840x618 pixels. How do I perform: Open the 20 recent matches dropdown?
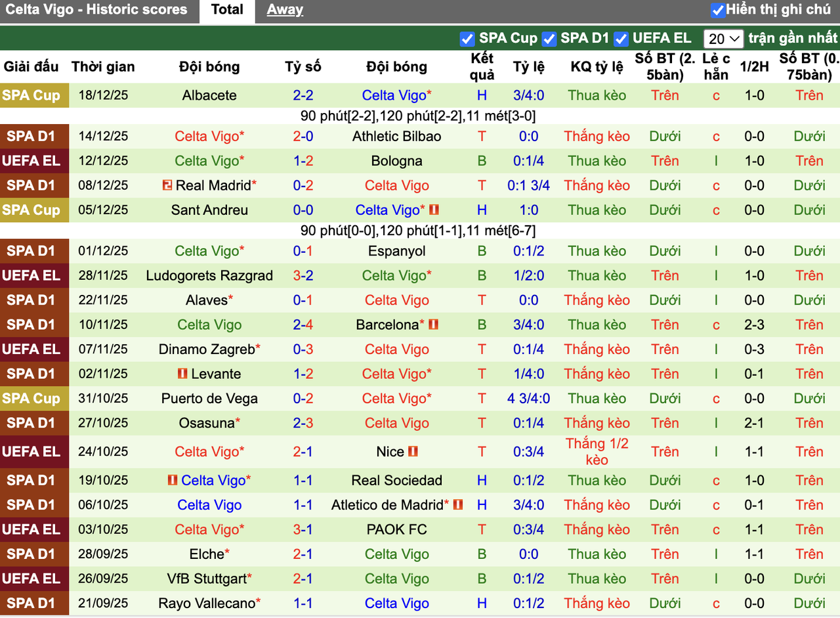click(x=723, y=39)
